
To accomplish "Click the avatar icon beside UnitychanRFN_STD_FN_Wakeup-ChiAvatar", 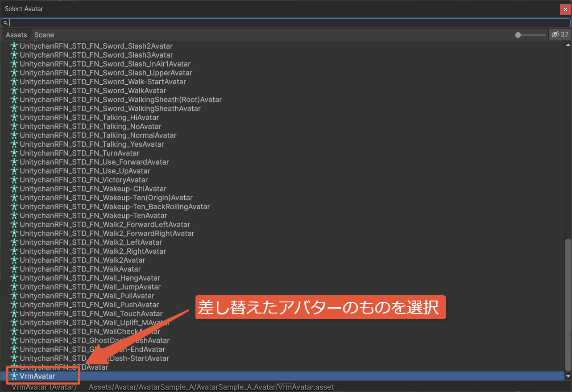I will (x=14, y=189).
